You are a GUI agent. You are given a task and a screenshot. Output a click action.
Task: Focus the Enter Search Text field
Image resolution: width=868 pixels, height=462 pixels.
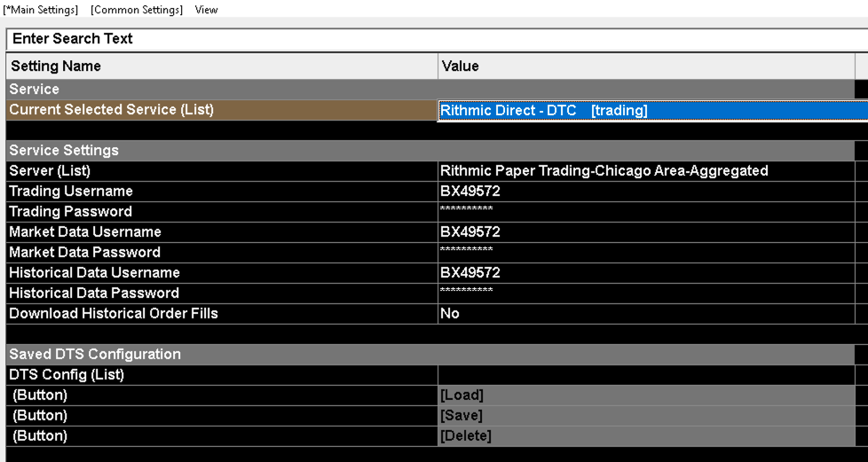tap(437, 39)
